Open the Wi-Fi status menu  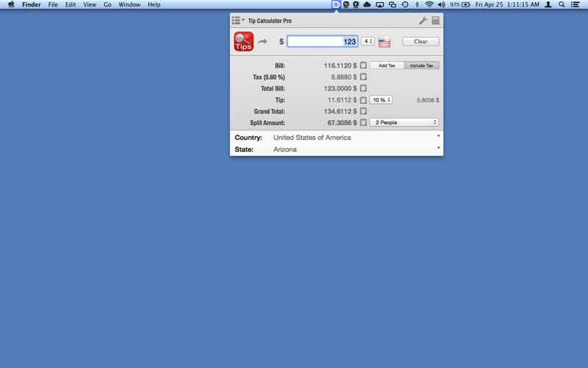tap(429, 4)
